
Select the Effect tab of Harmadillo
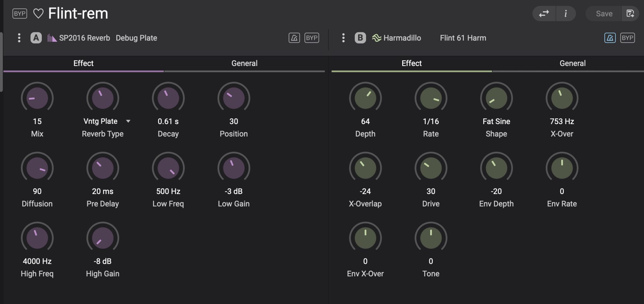(412, 63)
